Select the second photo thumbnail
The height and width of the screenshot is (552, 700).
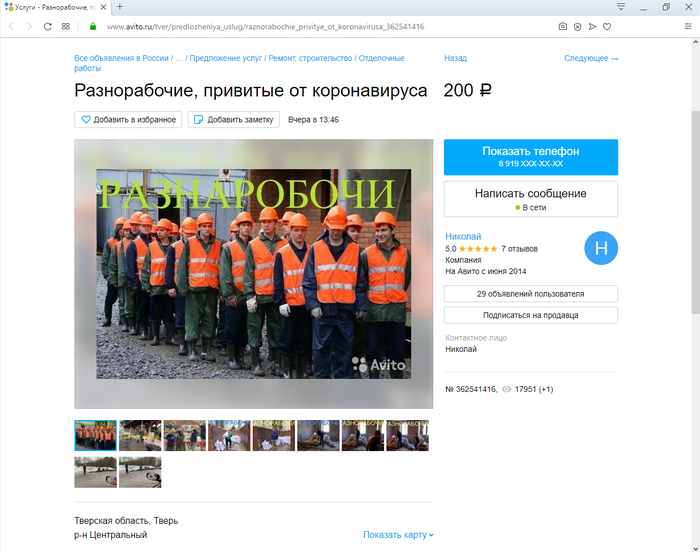[140, 435]
